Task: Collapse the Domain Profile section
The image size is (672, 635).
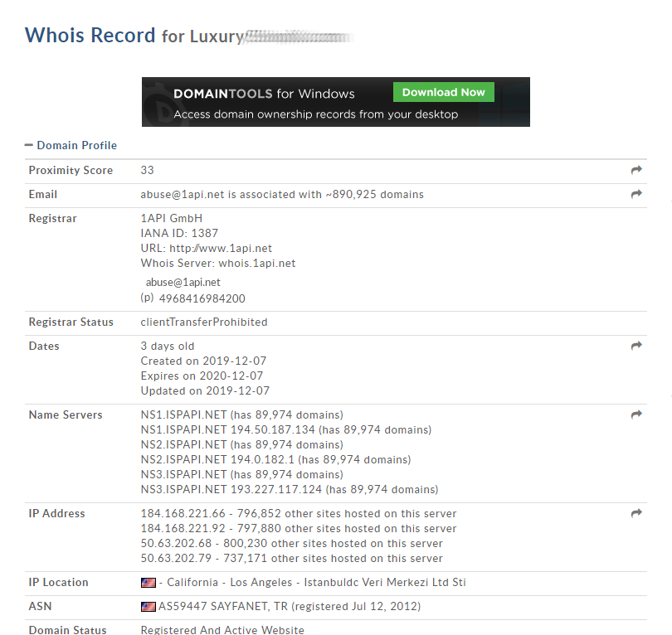Action: click(29, 145)
